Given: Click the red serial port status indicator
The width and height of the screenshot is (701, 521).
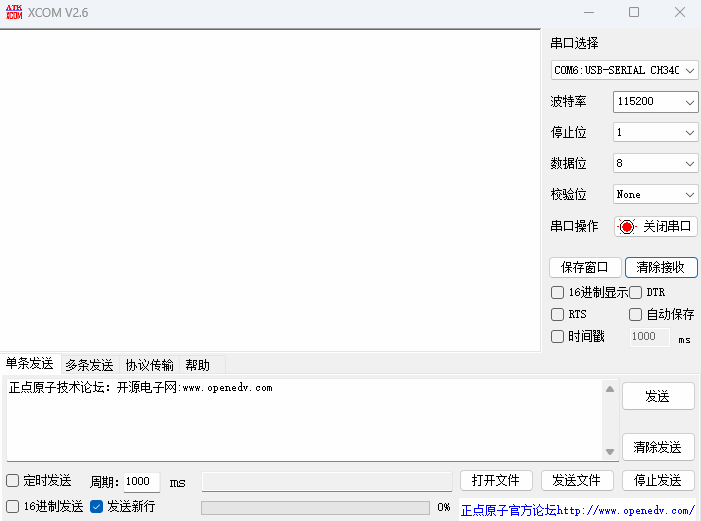Looking at the screenshot, I should (627, 227).
